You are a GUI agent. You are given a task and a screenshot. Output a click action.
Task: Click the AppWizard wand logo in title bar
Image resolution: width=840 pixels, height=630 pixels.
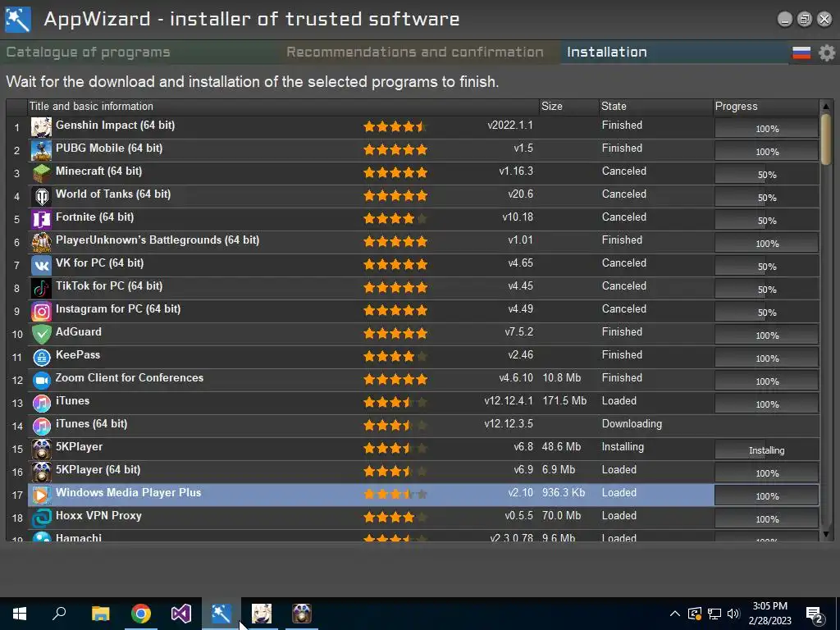point(18,19)
